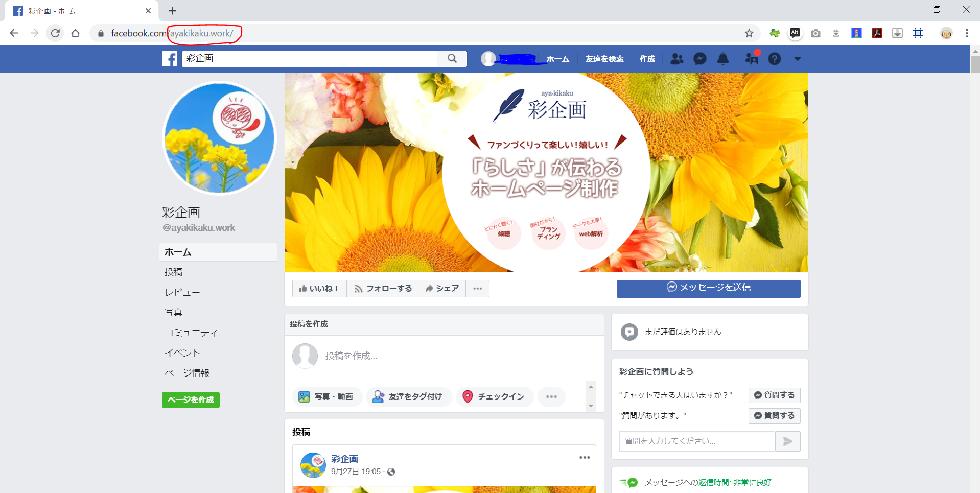Click まだ評価はありません review text
Image resolution: width=980 pixels, height=493 pixels.
pyautogui.click(x=683, y=332)
